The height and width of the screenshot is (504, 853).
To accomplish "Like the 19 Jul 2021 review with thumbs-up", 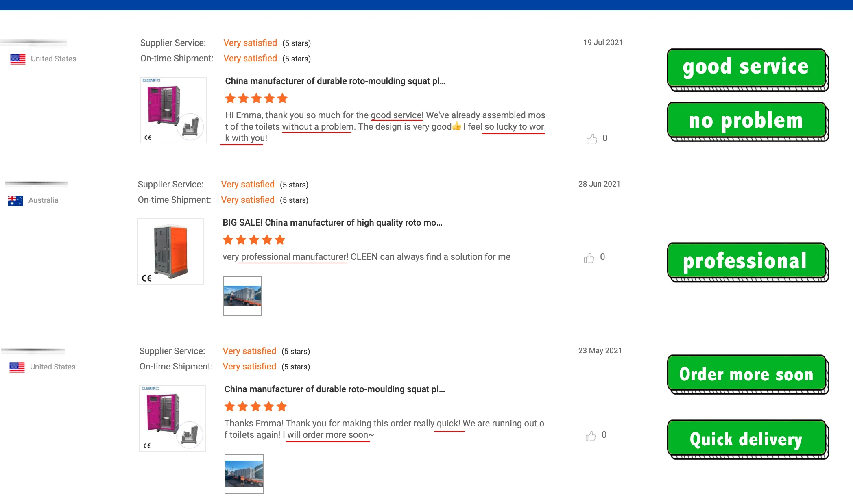I will (592, 139).
